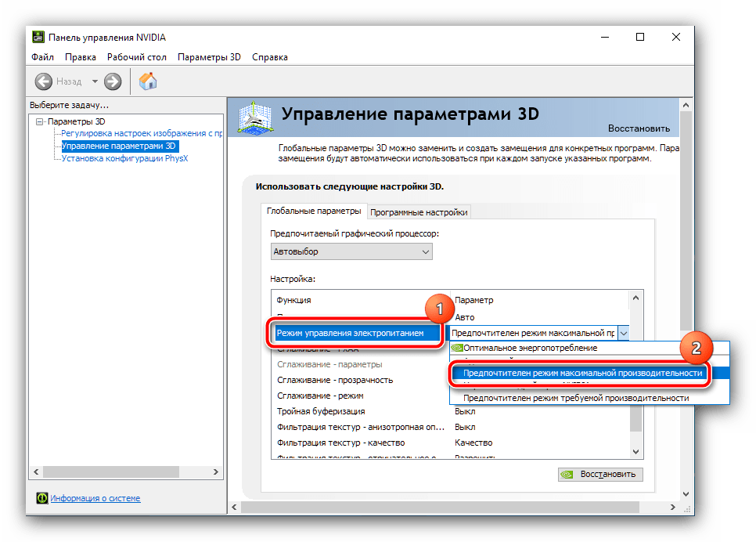Viewport: 756px width, 542px height.
Task: Click main panel horizontal scroll right arrow
Action: (x=673, y=507)
